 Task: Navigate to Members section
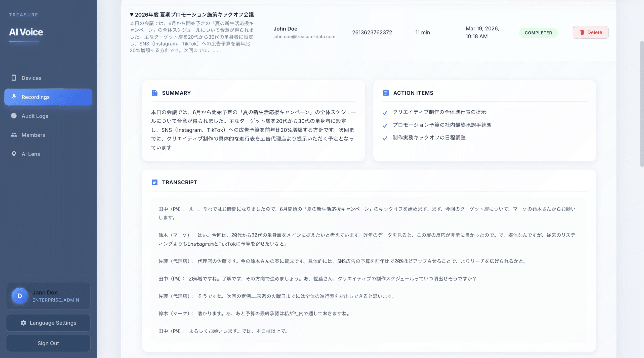tap(48, 135)
